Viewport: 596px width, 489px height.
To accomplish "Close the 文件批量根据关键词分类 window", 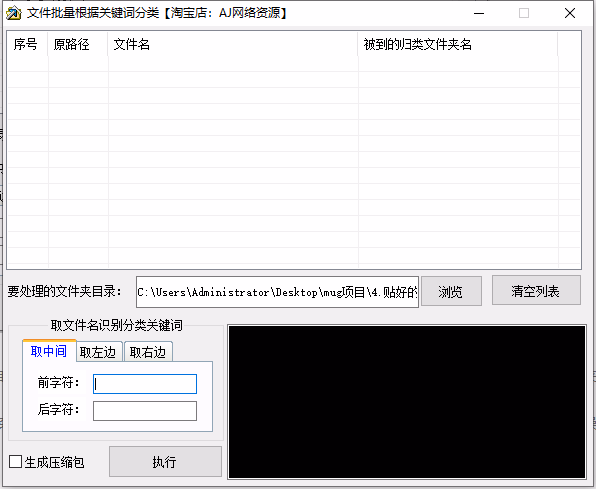I will (x=569, y=13).
